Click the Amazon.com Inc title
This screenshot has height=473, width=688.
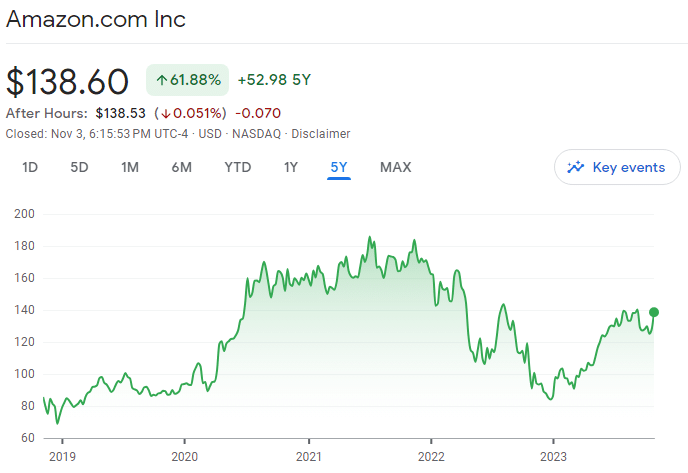point(96,19)
